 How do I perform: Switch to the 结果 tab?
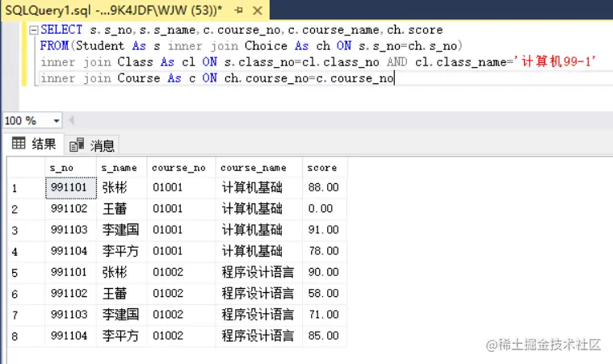point(34,144)
